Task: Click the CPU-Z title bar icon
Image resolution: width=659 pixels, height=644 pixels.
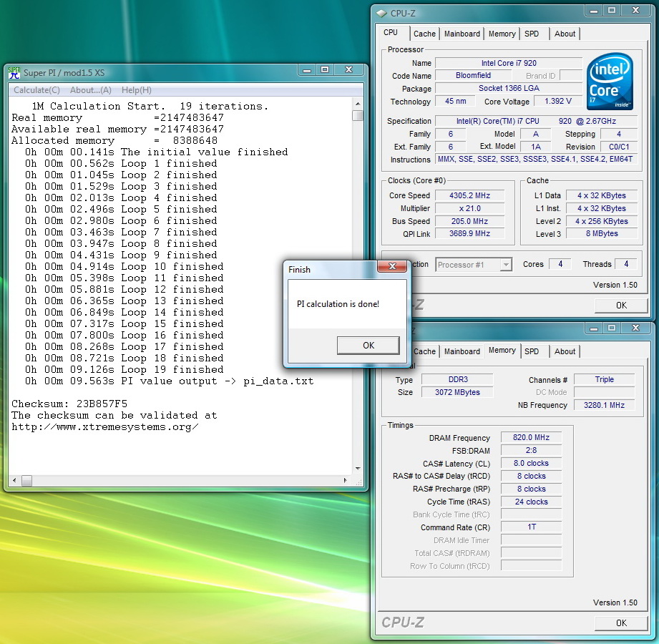Action: [x=381, y=14]
